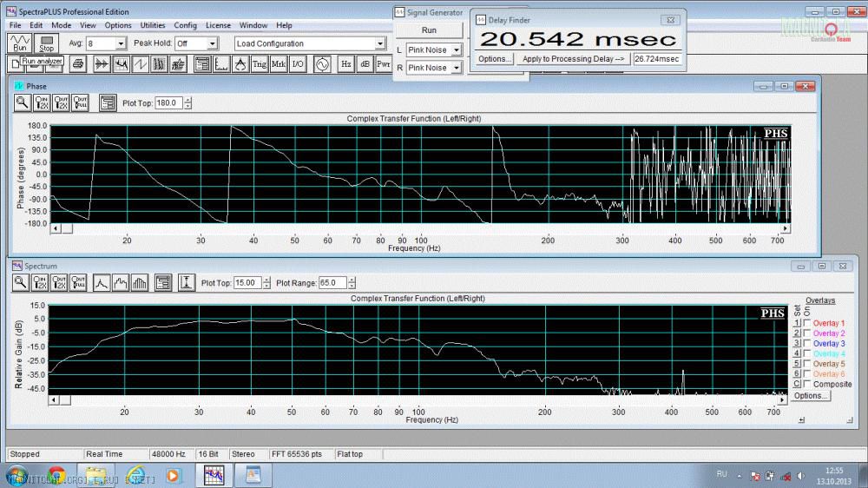Click the Scaling axes icon in main toolbar
The width and height of the screenshot is (868, 488).
pyautogui.click(x=220, y=64)
